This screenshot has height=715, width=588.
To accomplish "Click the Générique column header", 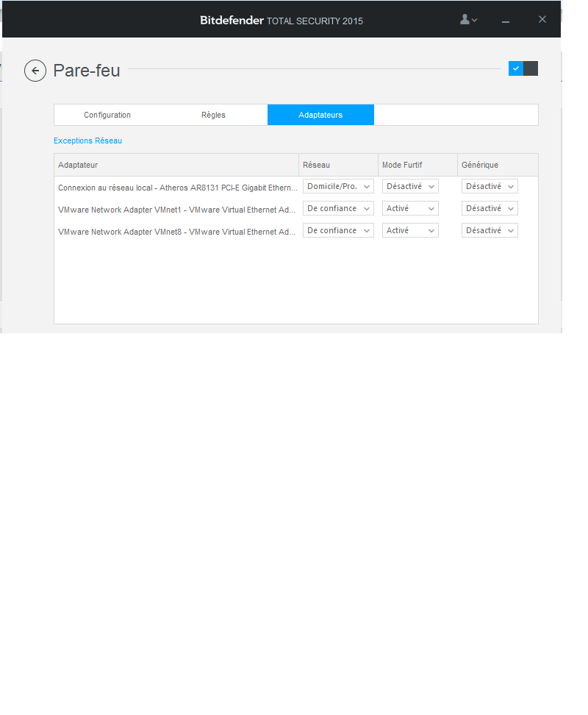I will click(x=498, y=165).
